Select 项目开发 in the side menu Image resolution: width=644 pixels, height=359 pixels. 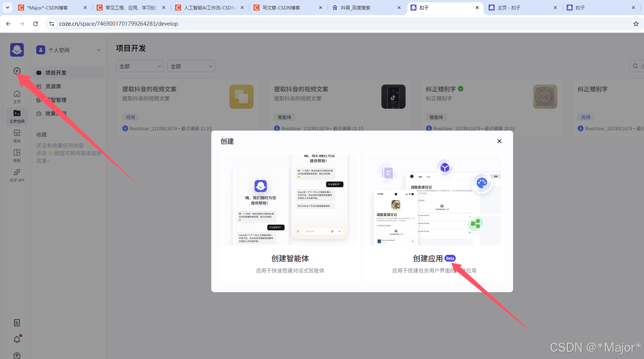coord(69,73)
